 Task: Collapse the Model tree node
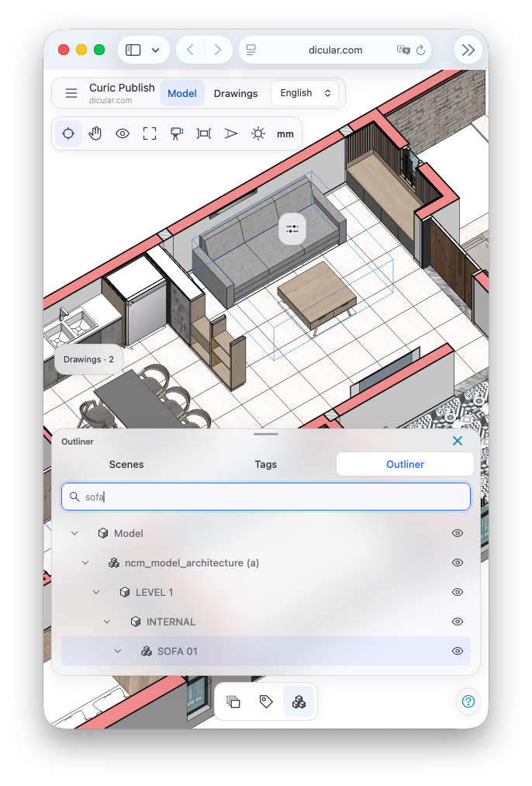click(x=74, y=533)
